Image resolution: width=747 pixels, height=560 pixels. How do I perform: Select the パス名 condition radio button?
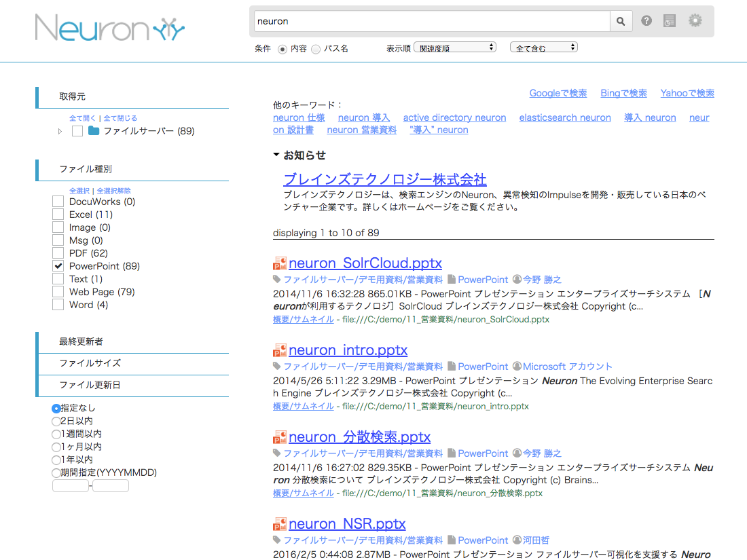click(x=316, y=49)
